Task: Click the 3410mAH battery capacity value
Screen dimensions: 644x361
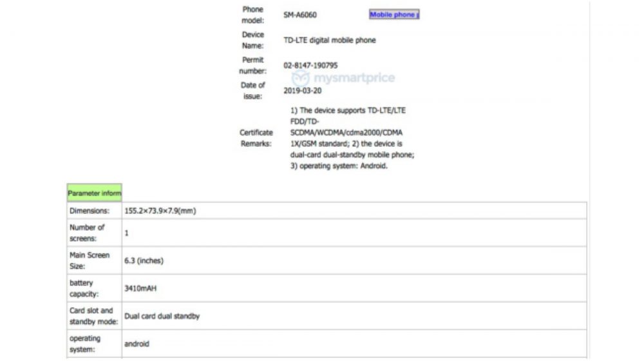Action: pos(142,288)
